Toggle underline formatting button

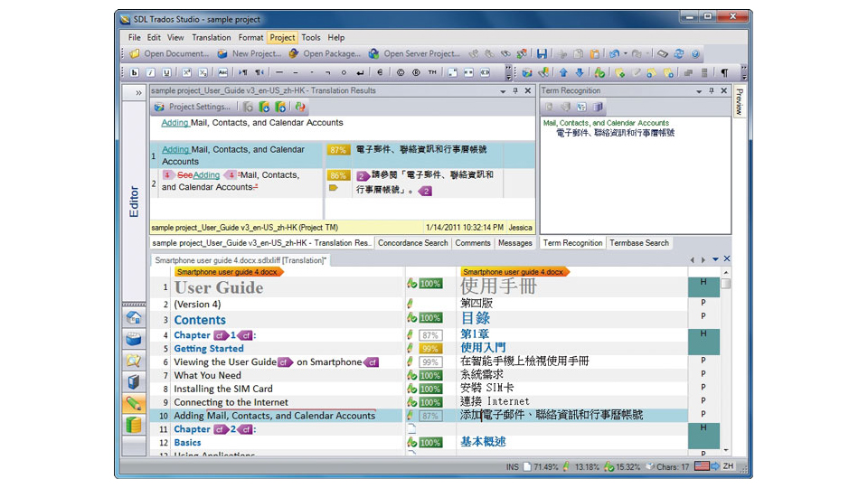(x=166, y=72)
